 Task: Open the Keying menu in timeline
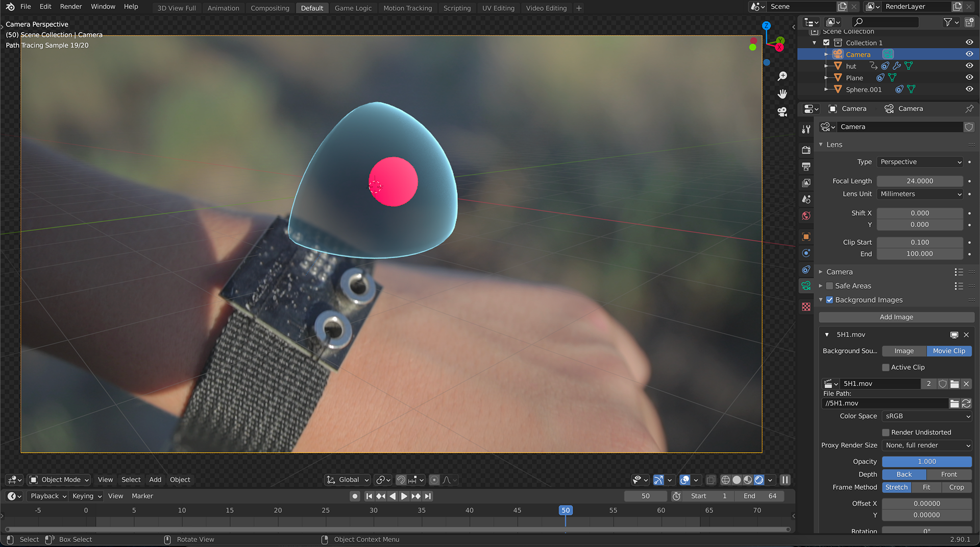(87, 496)
